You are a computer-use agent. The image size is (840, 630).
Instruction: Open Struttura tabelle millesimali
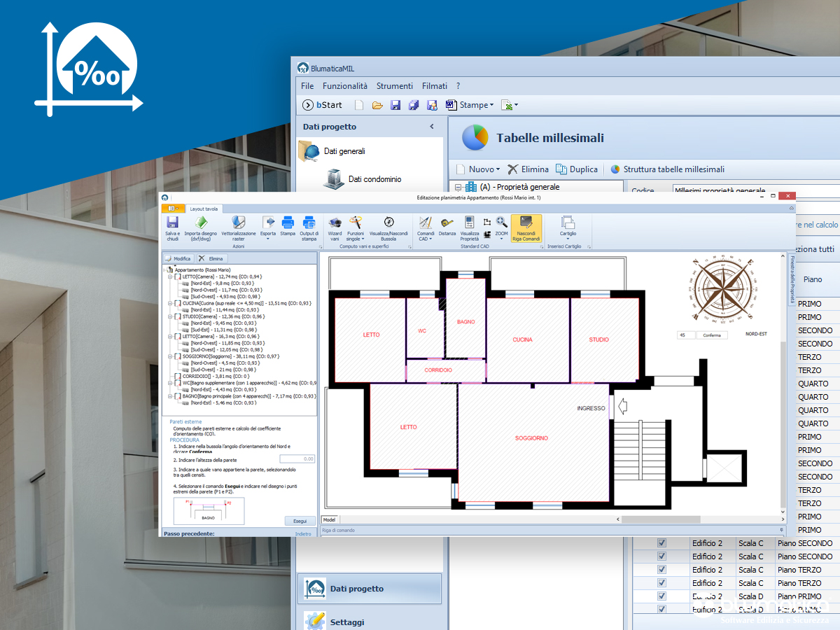click(x=668, y=169)
